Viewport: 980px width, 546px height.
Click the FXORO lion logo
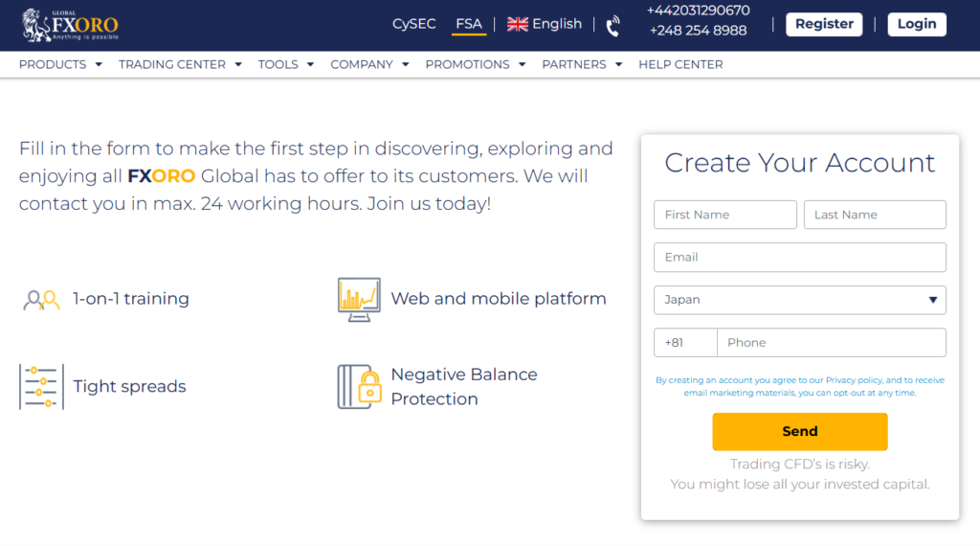click(x=69, y=25)
